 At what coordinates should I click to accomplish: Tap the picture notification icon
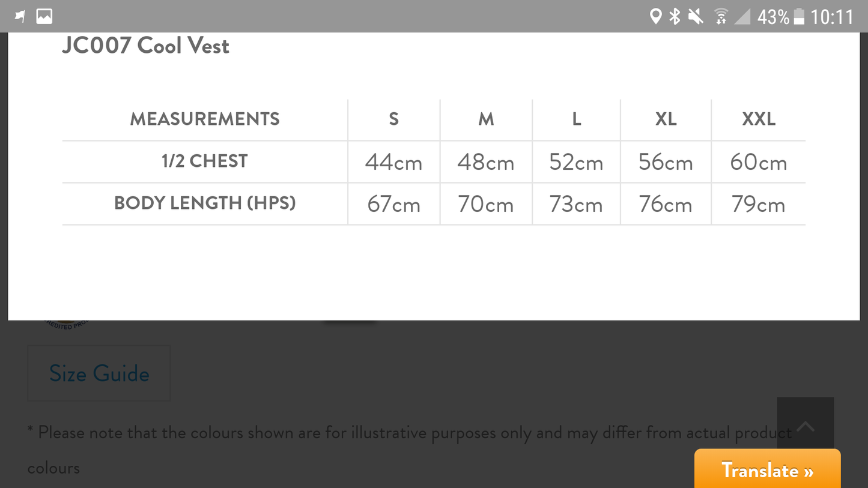pos(44,17)
